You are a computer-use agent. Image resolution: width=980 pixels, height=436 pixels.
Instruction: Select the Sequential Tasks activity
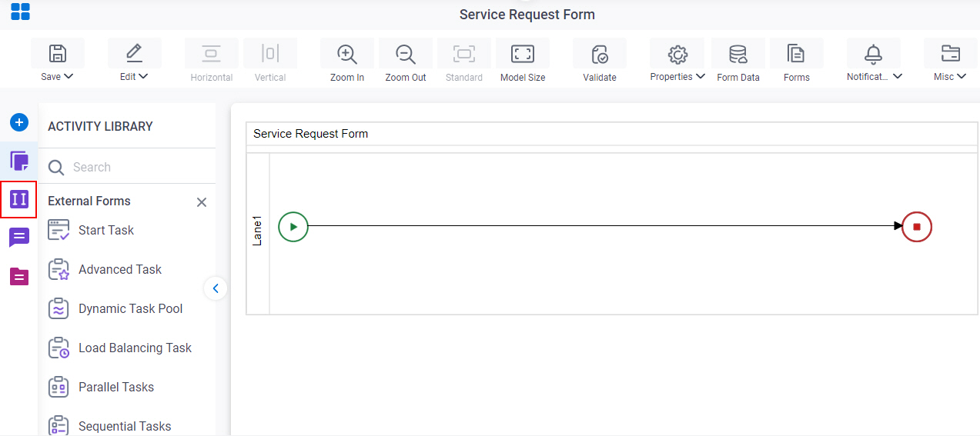coord(109,425)
